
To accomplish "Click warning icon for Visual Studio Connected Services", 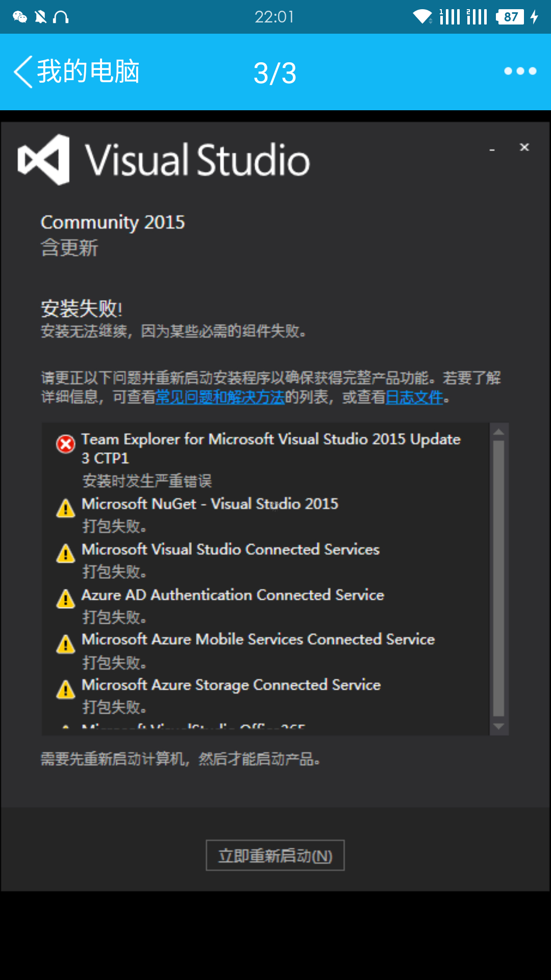I will (66, 553).
